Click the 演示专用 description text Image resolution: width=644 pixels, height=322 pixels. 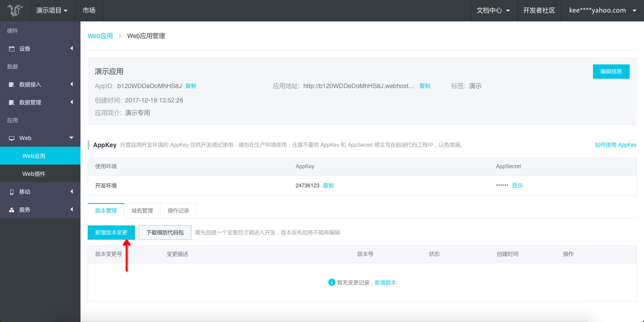(x=138, y=113)
